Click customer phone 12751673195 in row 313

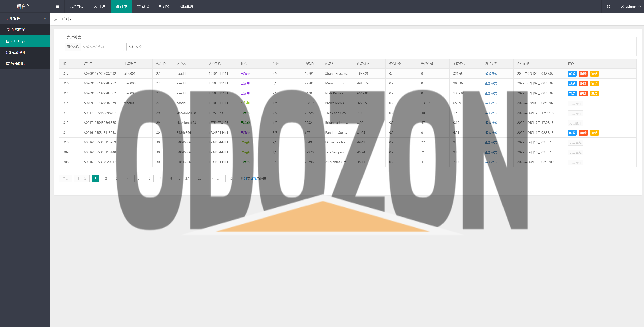click(x=218, y=113)
